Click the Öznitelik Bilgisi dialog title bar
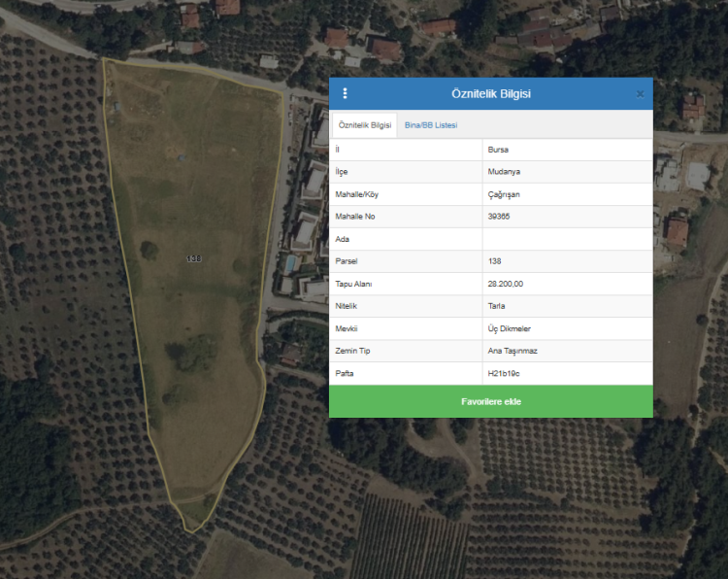This screenshot has height=579, width=728. (x=490, y=94)
